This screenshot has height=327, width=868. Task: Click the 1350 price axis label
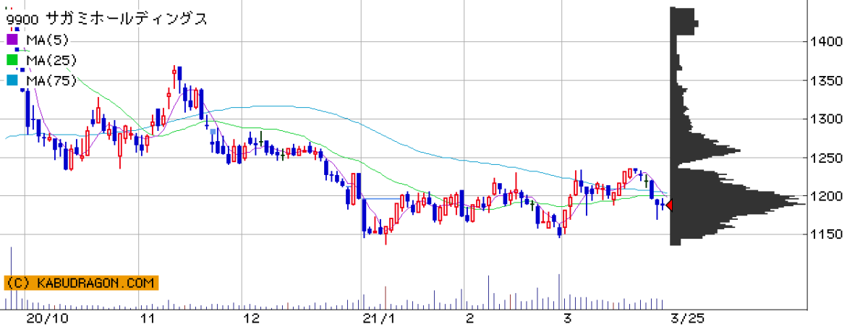click(x=827, y=80)
